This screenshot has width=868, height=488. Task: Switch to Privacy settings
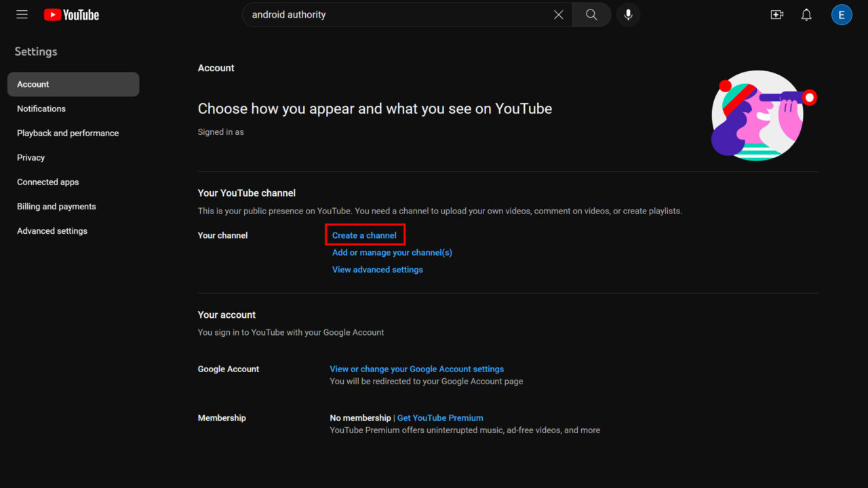31,157
